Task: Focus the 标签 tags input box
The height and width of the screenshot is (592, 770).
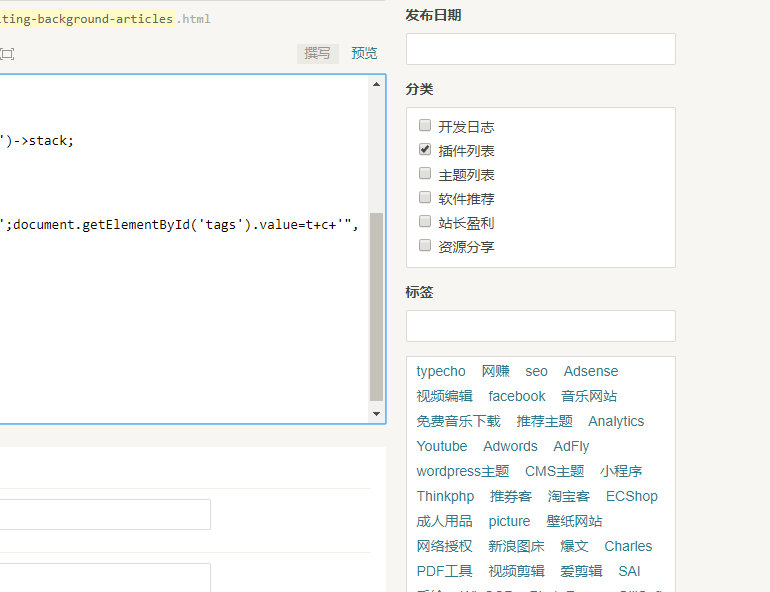Action: tap(541, 326)
